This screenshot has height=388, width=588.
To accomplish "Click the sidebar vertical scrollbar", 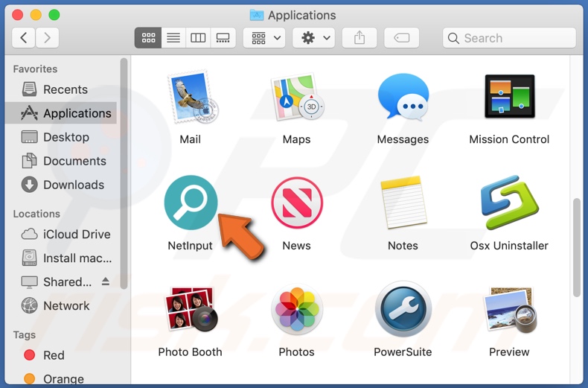I will click(124, 174).
